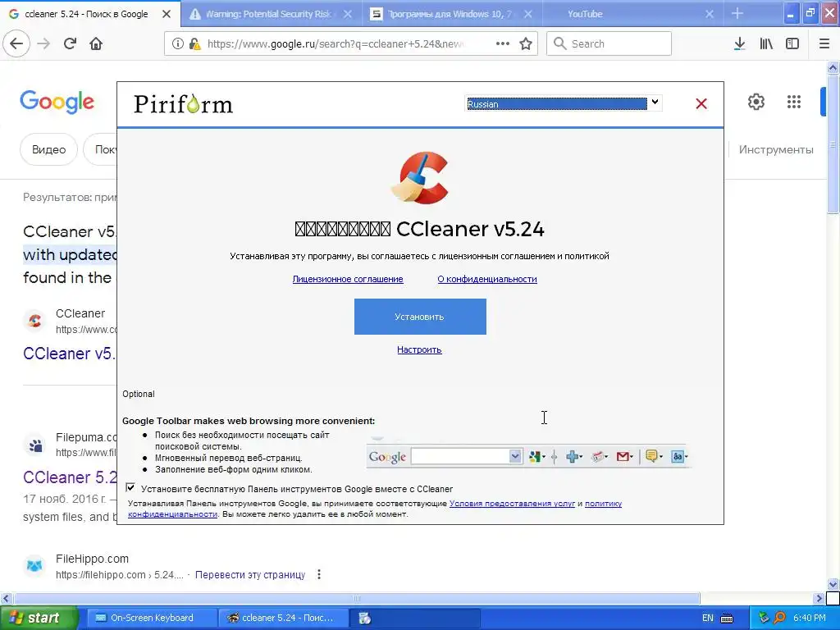Open the Library bookshelf icon

tap(766, 43)
